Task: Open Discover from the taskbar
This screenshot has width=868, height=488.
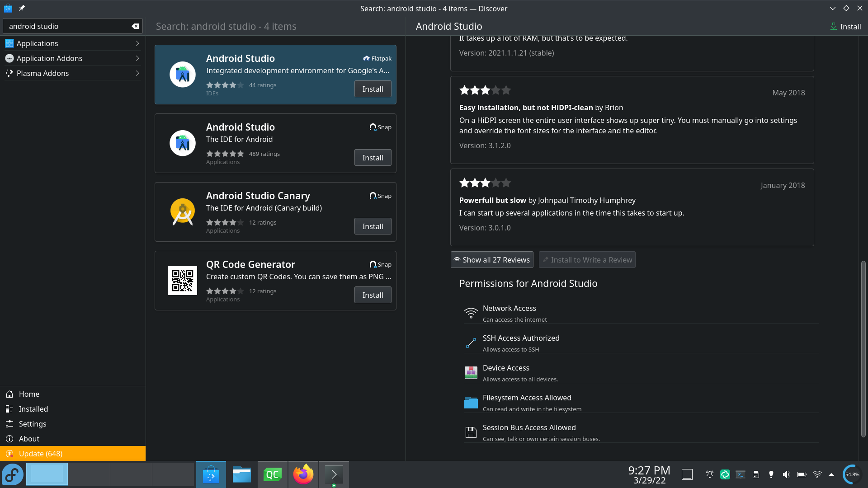Action: coord(211,474)
